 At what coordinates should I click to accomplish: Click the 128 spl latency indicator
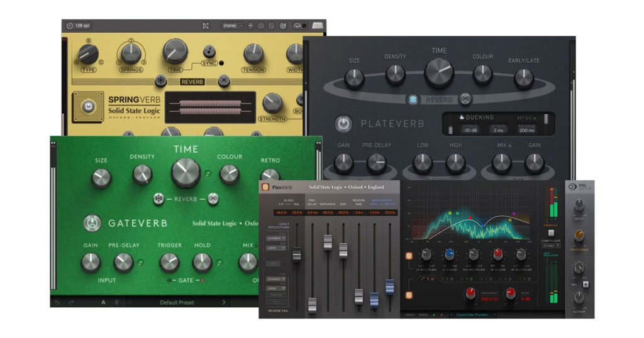[79, 25]
